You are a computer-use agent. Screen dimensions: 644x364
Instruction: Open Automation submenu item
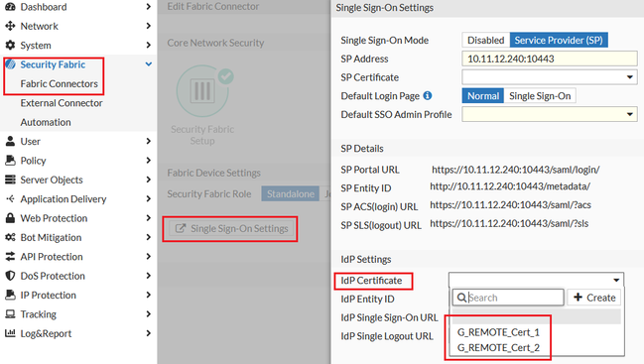(x=46, y=122)
